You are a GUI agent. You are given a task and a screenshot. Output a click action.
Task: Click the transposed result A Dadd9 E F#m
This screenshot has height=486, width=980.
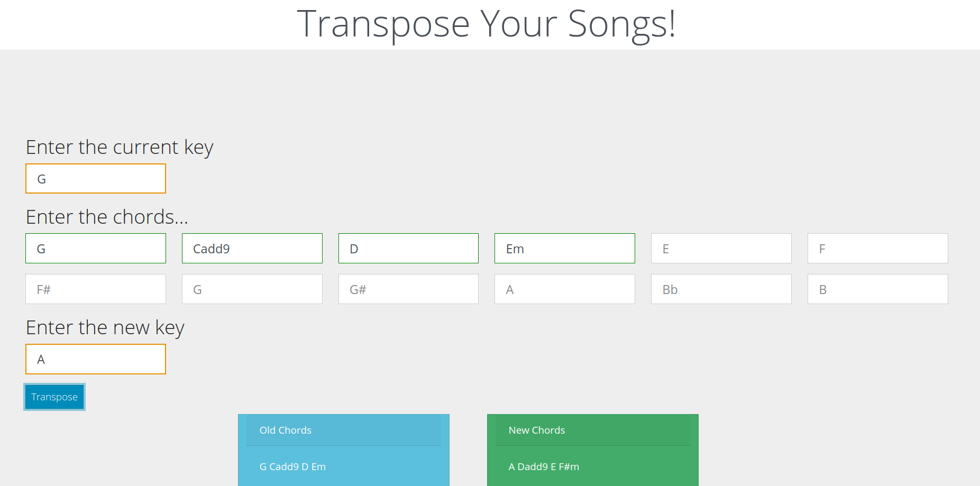(544, 466)
